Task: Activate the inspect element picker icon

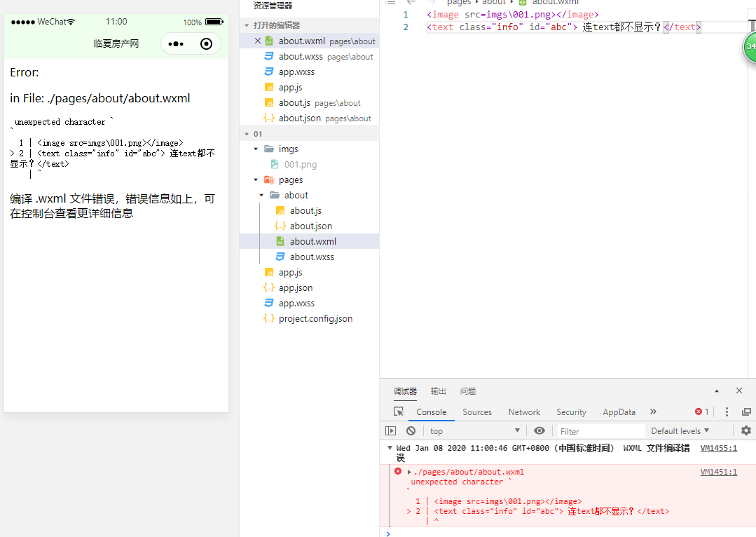Action: 398,412
